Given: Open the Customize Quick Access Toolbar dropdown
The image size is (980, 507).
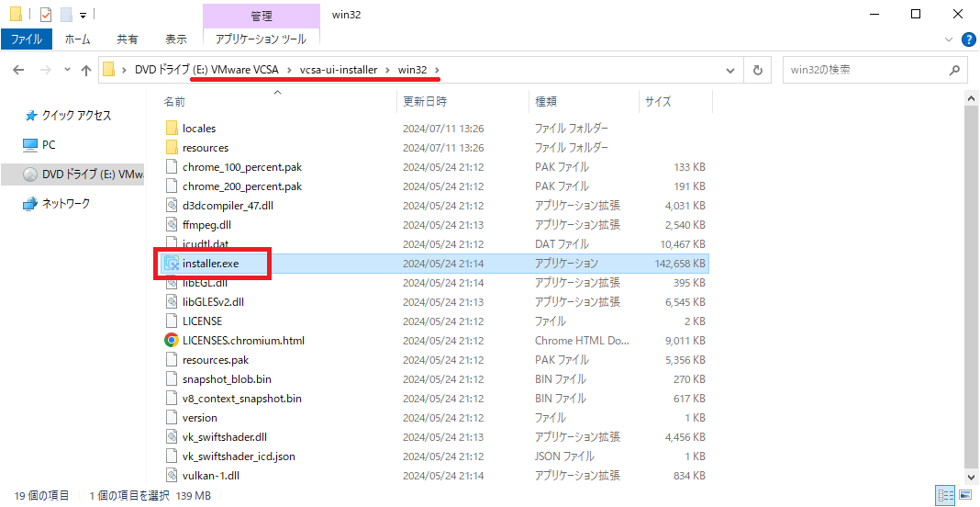Looking at the screenshot, I should coord(83,15).
